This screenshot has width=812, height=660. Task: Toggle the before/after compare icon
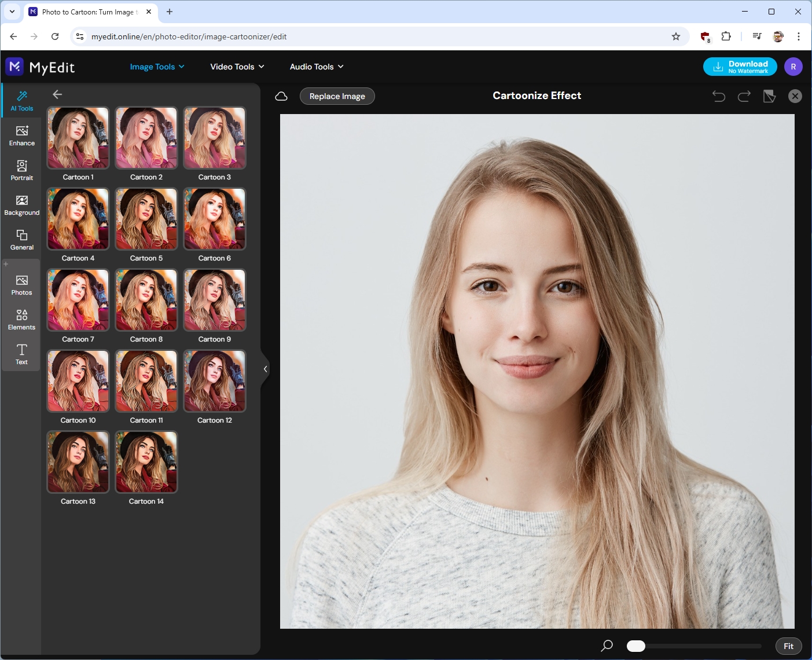tap(769, 96)
